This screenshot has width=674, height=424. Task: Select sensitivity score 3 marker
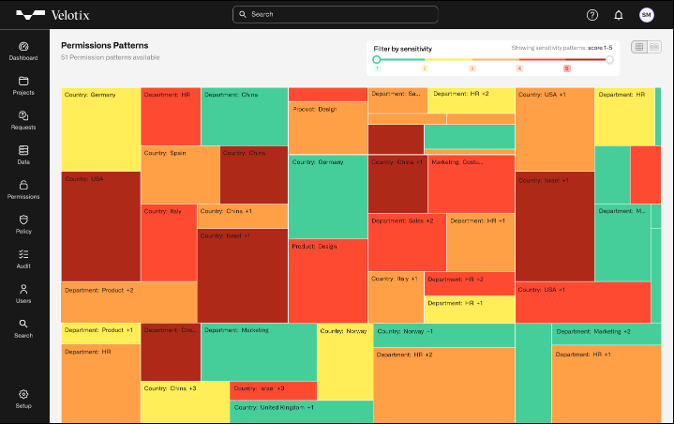pos(472,68)
